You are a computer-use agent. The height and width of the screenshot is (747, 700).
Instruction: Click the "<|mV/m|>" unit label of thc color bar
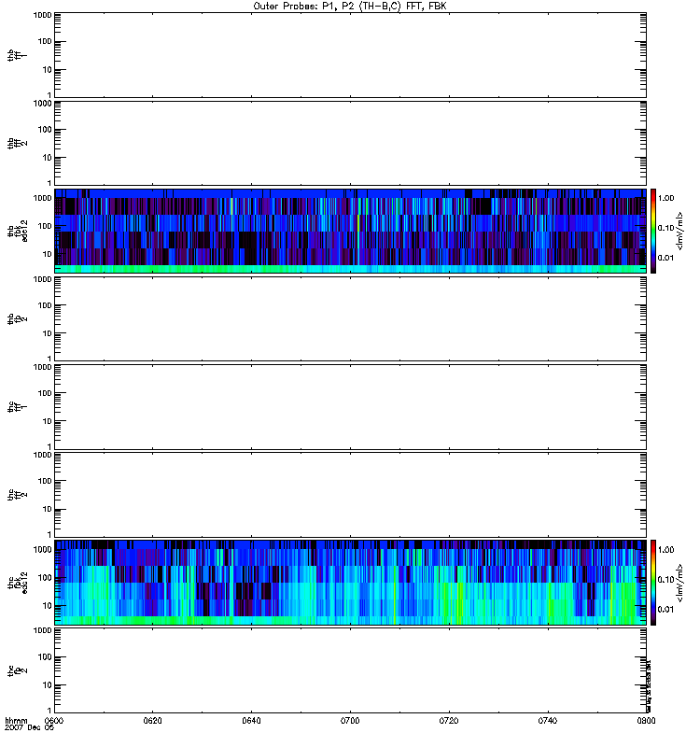[680, 583]
